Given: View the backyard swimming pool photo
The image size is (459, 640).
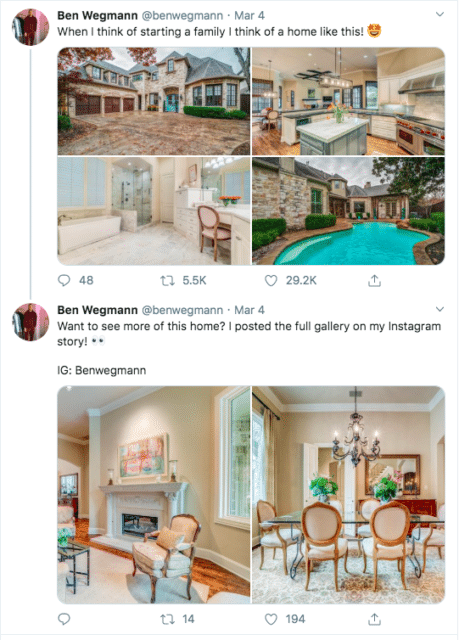Looking at the screenshot, I should pos(348,211).
